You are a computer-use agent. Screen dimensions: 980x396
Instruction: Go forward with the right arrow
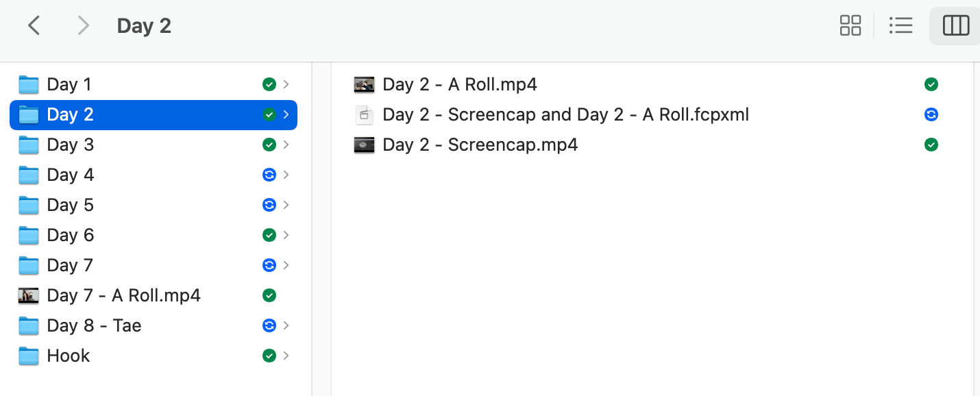[83, 26]
